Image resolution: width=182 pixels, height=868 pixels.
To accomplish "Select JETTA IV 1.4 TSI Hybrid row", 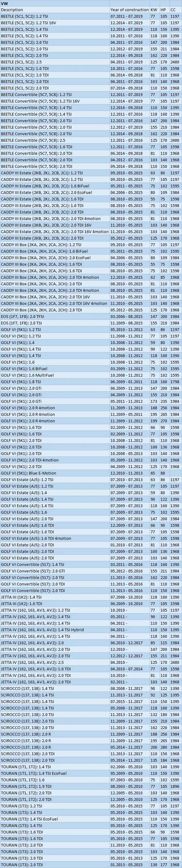I will [x=91, y=630].
